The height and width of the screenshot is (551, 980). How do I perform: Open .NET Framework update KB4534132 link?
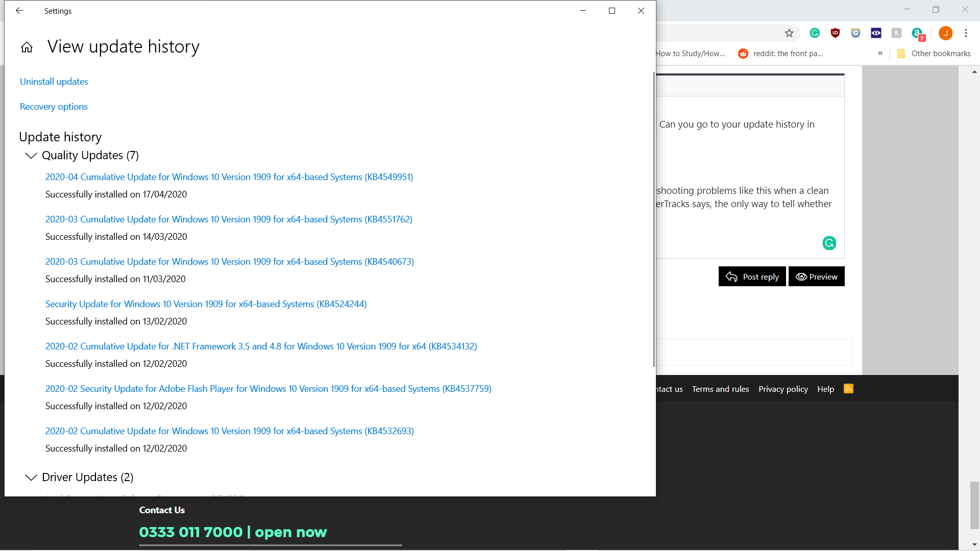click(261, 346)
